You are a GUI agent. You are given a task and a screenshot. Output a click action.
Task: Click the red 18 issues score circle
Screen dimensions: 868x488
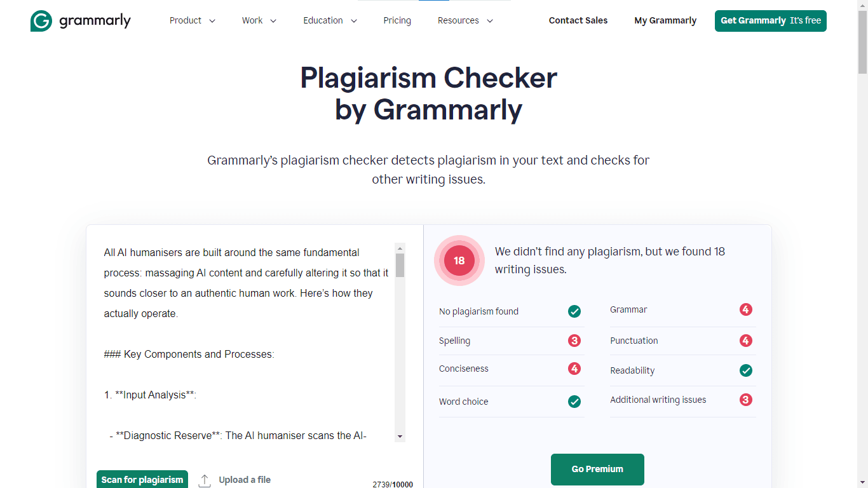tap(459, 261)
